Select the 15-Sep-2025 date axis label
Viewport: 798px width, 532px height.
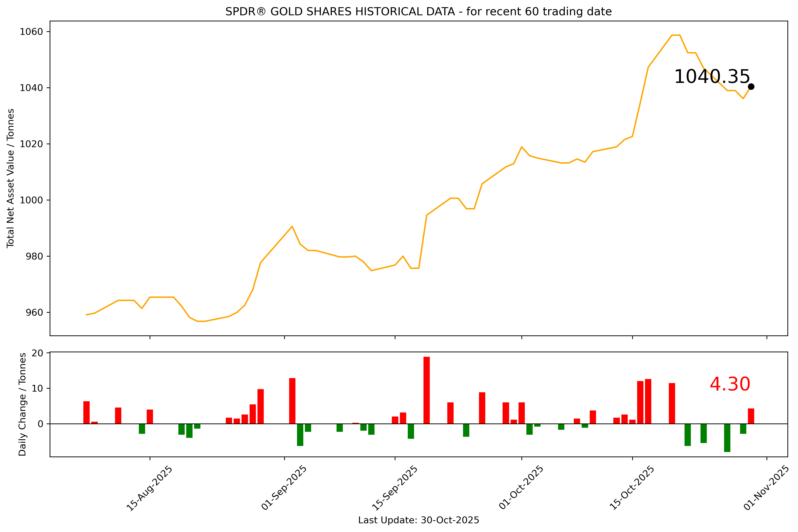395,488
